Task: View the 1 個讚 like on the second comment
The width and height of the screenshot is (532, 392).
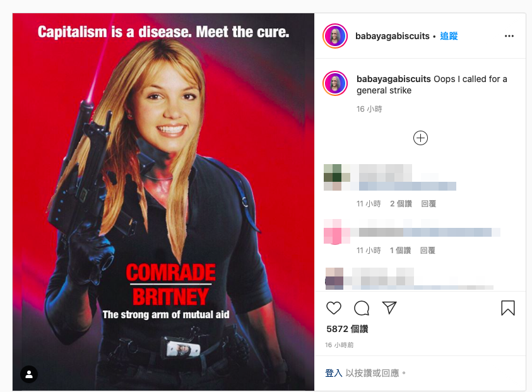Action: pyautogui.click(x=400, y=251)
